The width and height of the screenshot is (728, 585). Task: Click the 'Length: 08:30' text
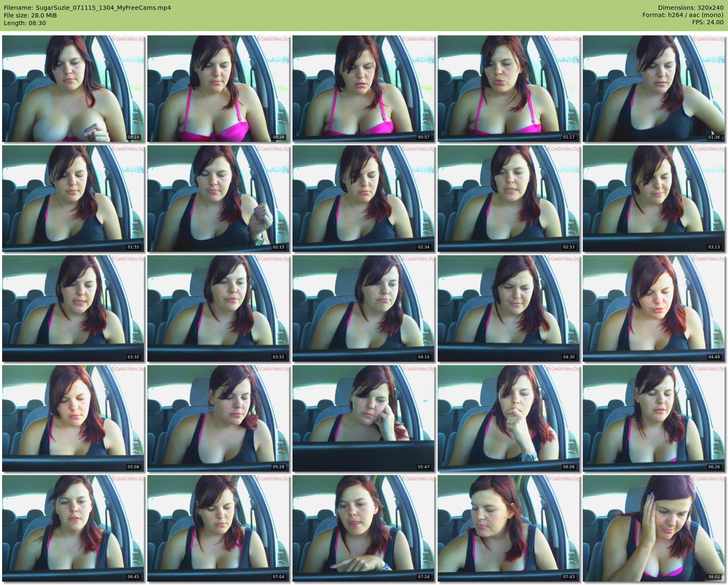click(x=25, y=23)
